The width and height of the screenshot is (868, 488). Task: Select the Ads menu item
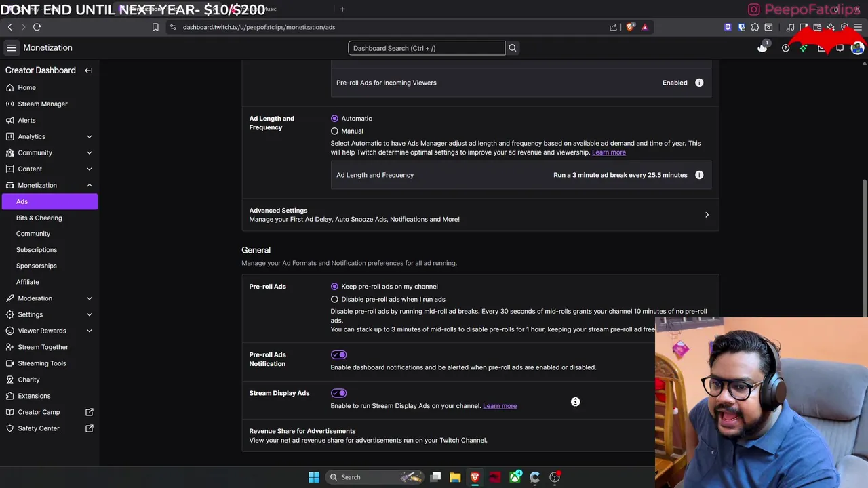50,201
